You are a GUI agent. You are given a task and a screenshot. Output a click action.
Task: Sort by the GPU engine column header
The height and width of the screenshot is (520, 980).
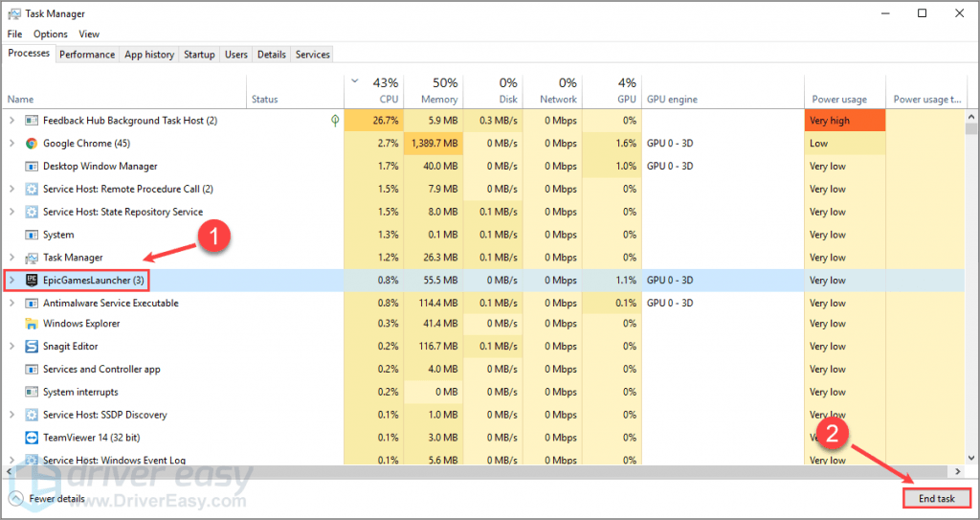723,91
